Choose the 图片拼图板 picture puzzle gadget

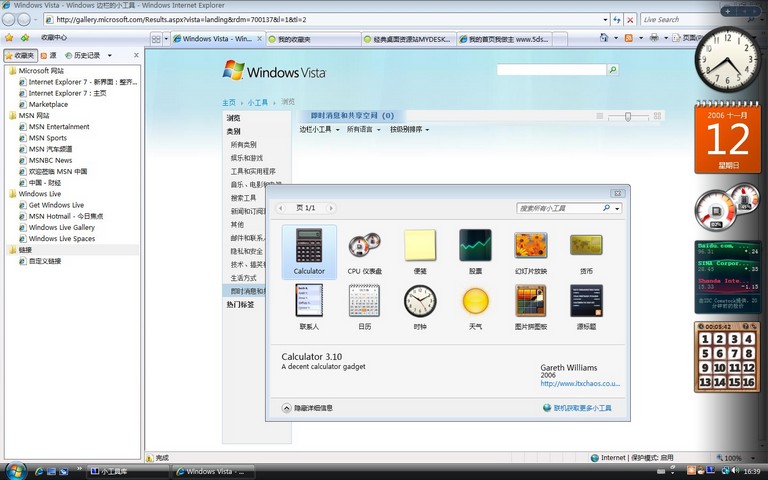tap(530, 300)
